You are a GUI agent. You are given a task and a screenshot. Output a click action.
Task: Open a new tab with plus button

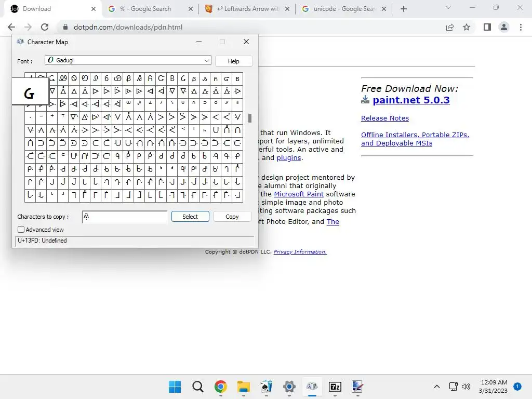click(x=403, y=9)
